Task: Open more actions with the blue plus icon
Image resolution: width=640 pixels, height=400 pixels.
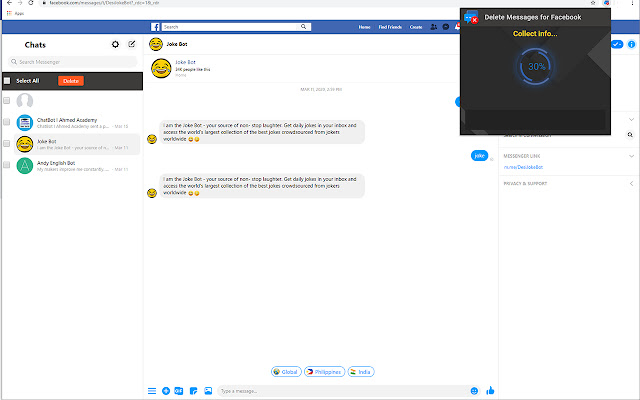Action: pos(166,391)
